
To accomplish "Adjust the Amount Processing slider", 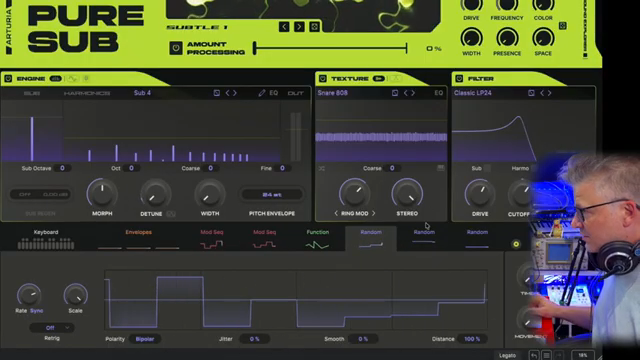I will (330, 48).
